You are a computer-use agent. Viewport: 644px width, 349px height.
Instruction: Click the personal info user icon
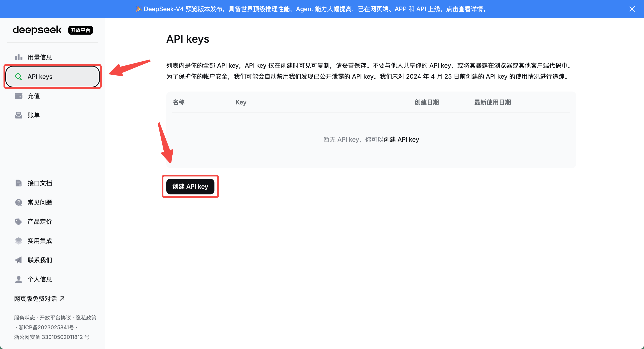pos(18,279)
